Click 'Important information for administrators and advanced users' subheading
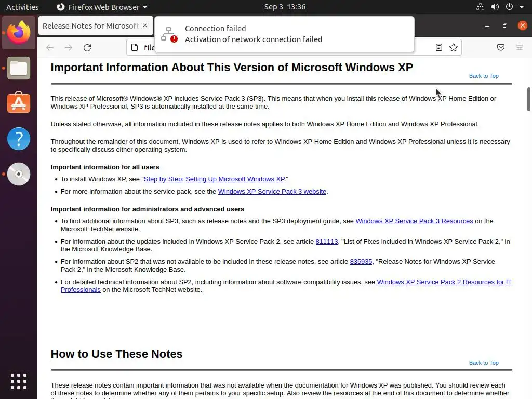The height and width of the screenshot is (399, 532). click(x=147, y=209)
